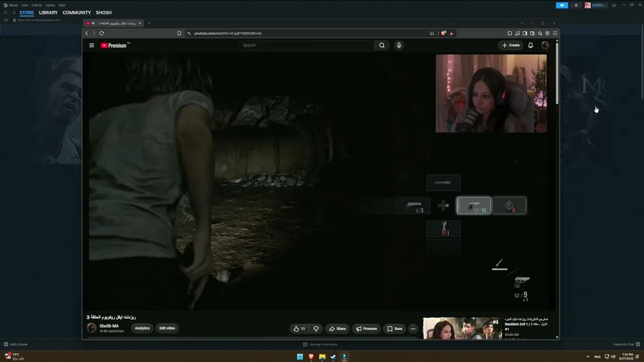Bookmark this page in the browser
Image resolution: width=644 pixels, height=362 pixels.
179,33
